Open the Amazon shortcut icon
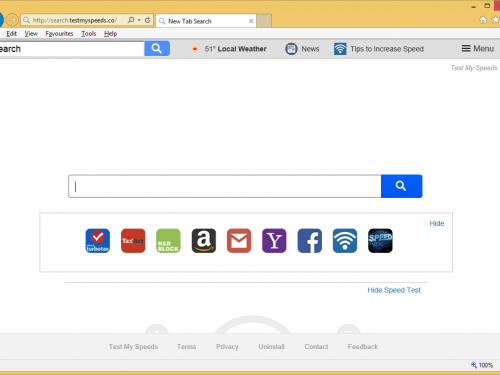 click(x=204, y=241)
